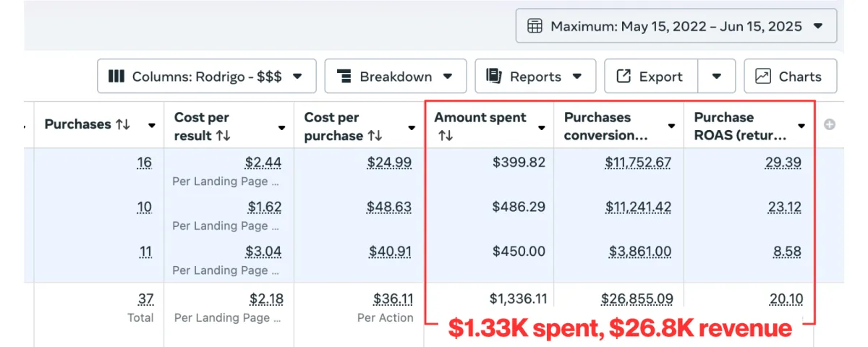Open Columns: Rodrigo - $$$ selector
This screenshot has height=347, width=868.
click(206, 76)
